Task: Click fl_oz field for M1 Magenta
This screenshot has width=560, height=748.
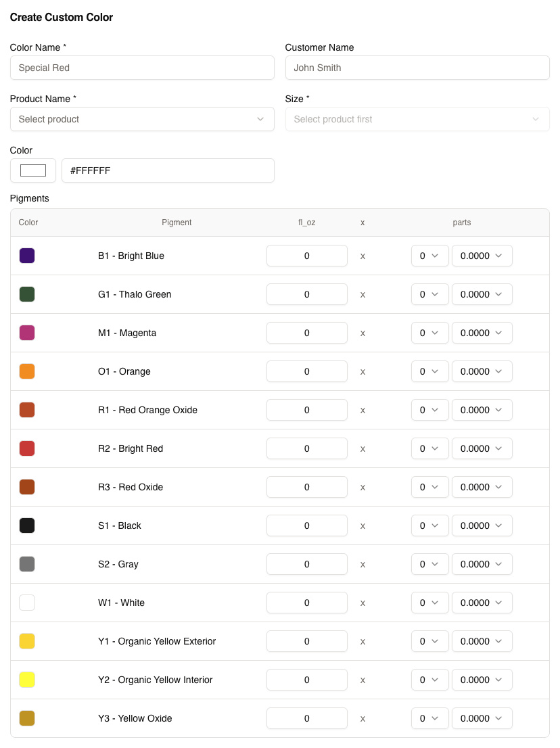Action: (306, 333)
